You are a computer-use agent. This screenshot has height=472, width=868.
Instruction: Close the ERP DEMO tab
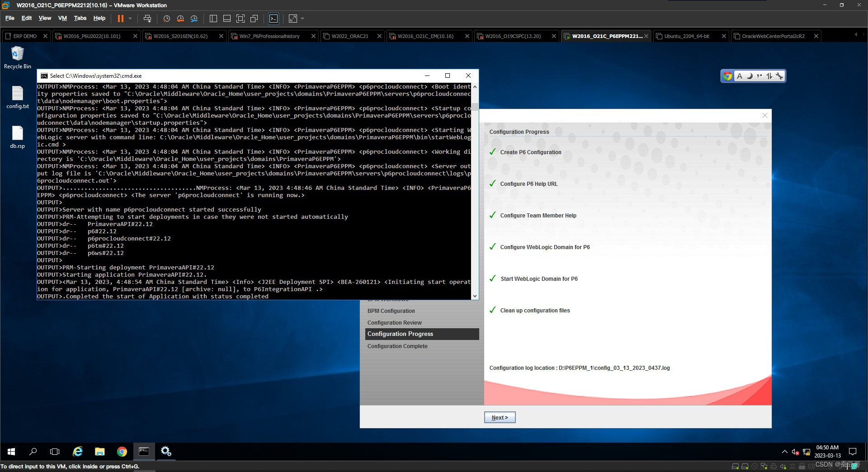[45, 36]
